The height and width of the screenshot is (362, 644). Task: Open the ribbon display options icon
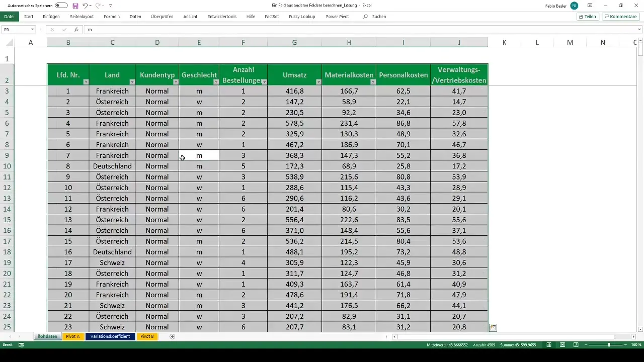click(590, 6)
